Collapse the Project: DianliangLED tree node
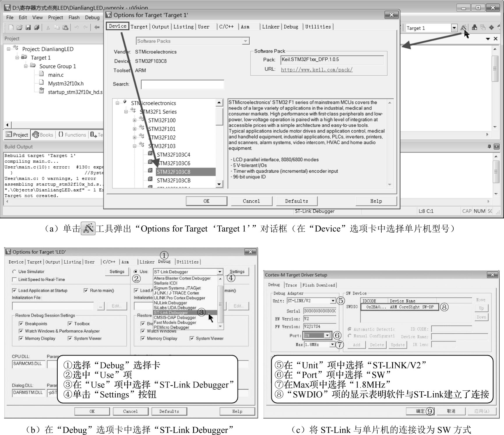 pos(9,49)
